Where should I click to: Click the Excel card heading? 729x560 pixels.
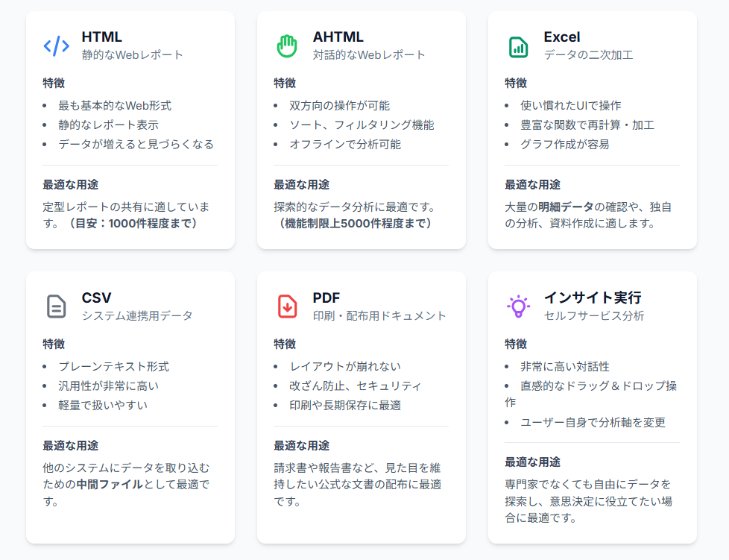[x=561, y=37]
